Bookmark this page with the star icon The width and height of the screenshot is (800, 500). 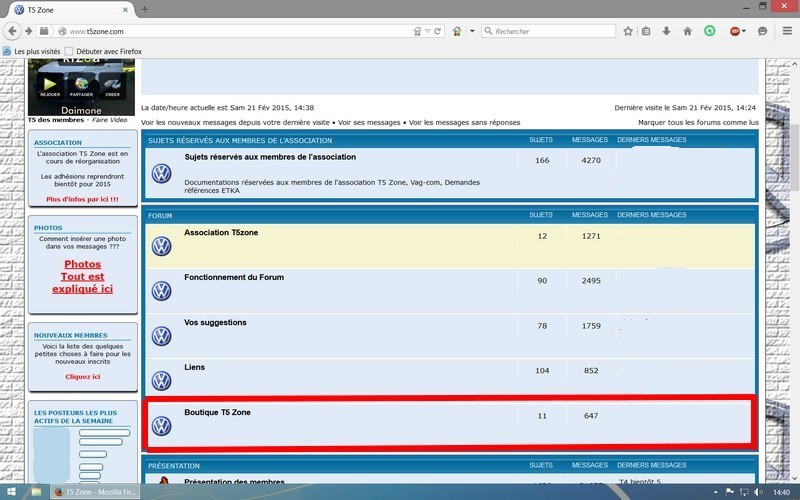coord(628,31)
